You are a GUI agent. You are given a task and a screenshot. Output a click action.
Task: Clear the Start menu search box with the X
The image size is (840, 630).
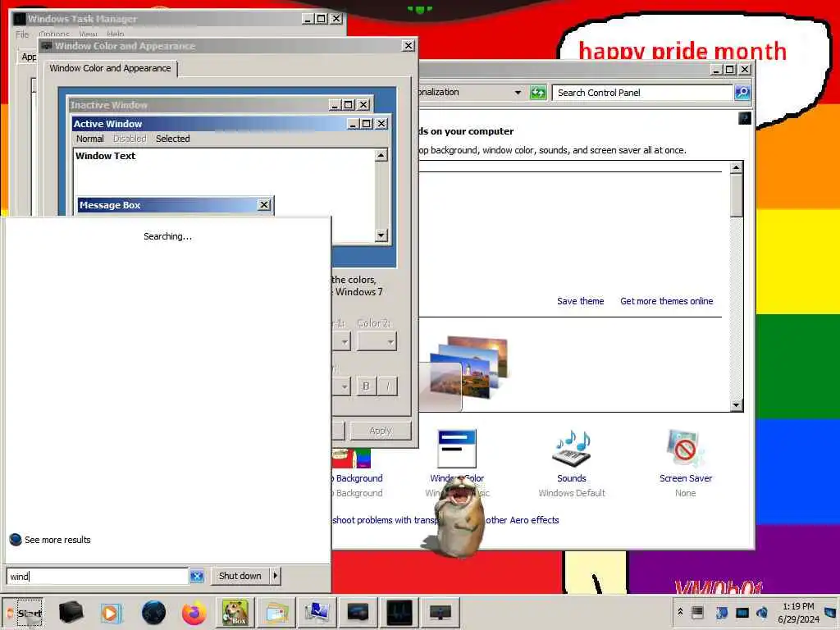[197, 576]
